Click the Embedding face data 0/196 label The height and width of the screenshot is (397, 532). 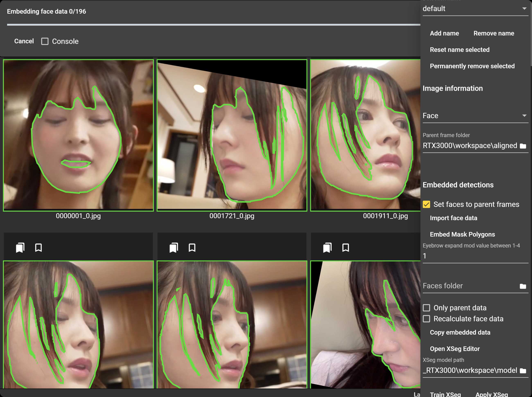46,11
